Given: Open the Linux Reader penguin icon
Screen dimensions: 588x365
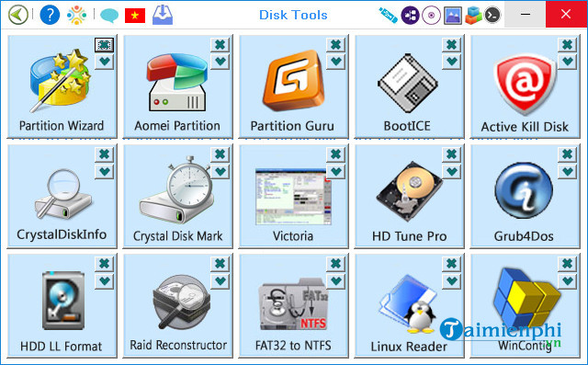Looking at the screenshot, I should (x=408, y=303).
